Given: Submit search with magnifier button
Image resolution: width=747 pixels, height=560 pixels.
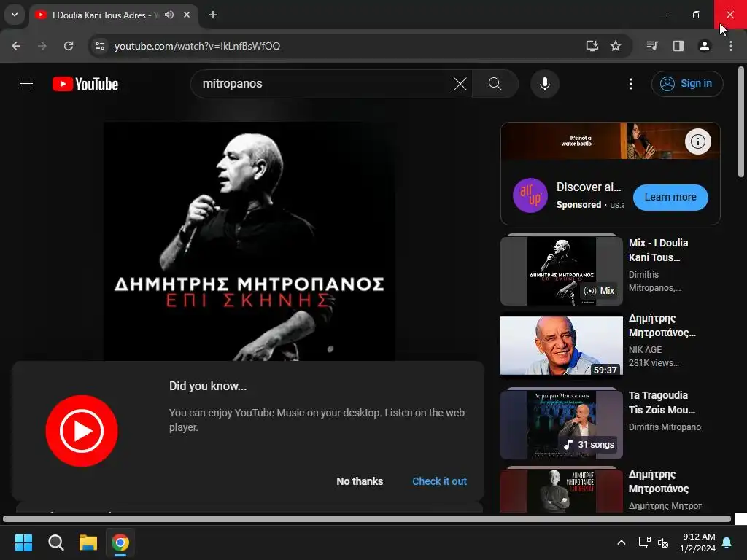Looking at the screenshot, I should tap(495, 84).
